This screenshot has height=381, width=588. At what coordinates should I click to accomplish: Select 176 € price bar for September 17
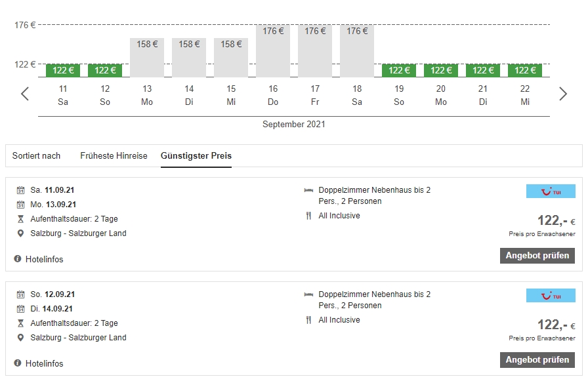click(315, 51)
